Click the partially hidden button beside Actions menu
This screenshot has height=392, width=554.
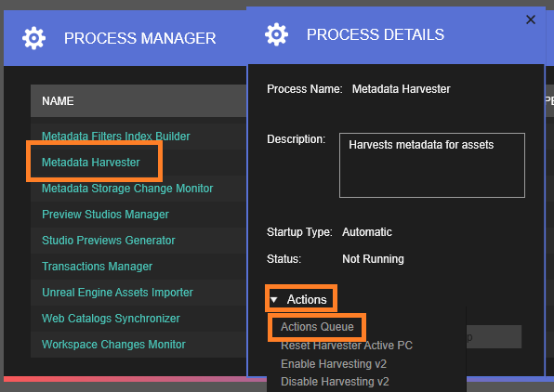click(494, 337)
